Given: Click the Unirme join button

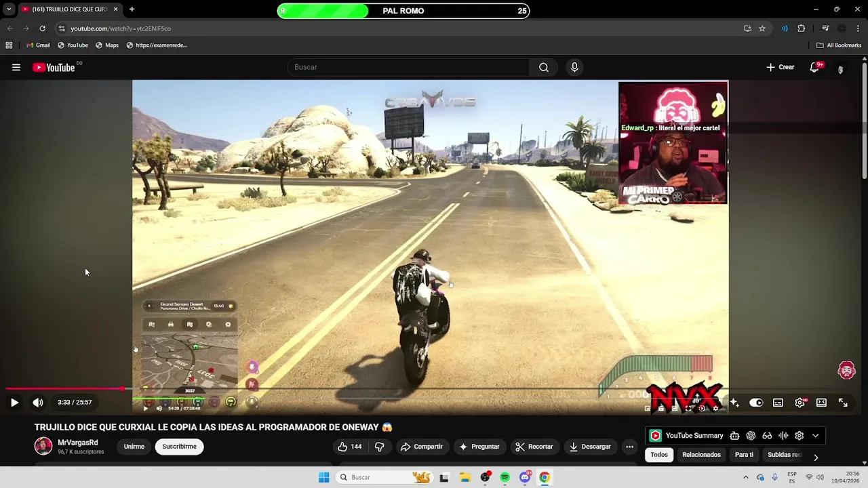Looking at the screenshot, I should tap(134, 447).
